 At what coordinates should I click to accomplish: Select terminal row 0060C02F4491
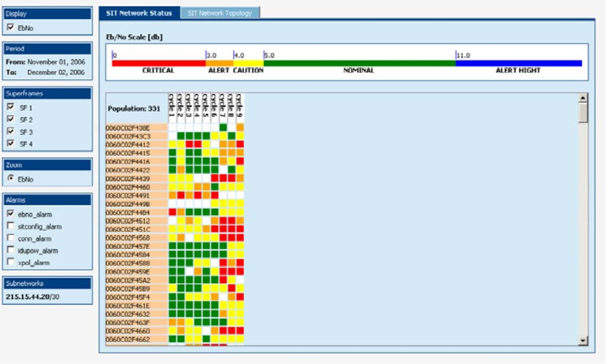(136, 196)
